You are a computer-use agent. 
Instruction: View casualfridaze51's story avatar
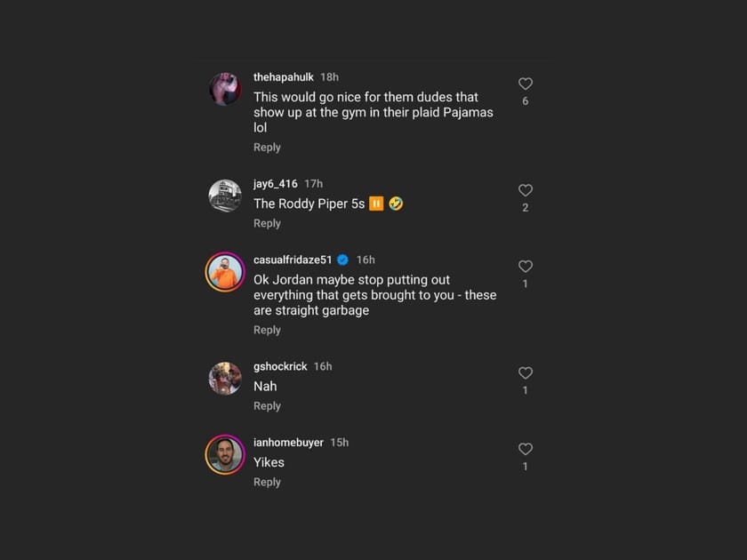pos(225,272)
